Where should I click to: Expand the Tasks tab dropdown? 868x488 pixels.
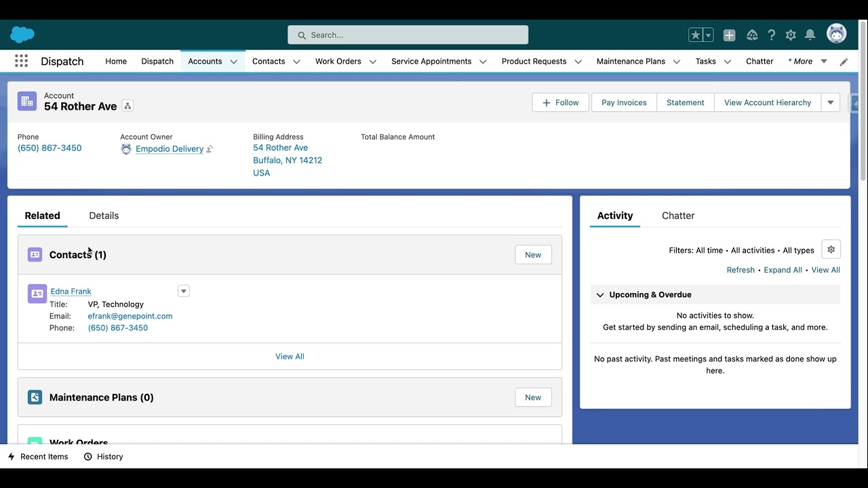point(727,62)
